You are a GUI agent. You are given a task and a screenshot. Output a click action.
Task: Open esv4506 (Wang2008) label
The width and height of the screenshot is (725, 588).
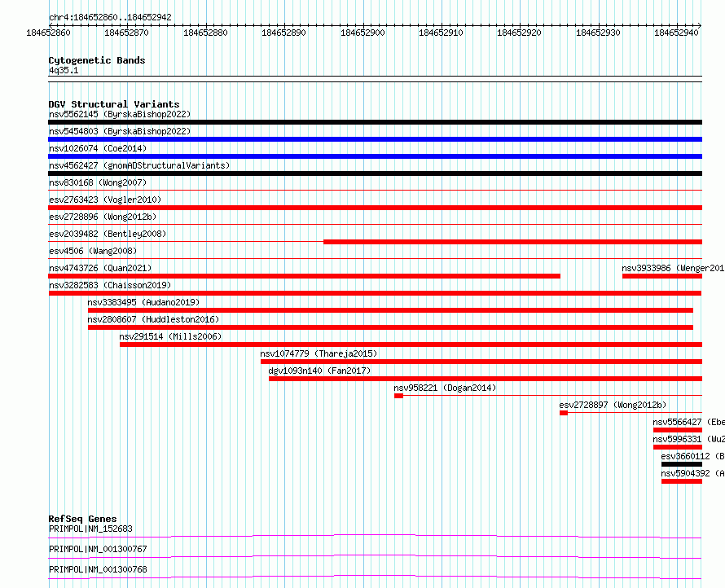93,251
